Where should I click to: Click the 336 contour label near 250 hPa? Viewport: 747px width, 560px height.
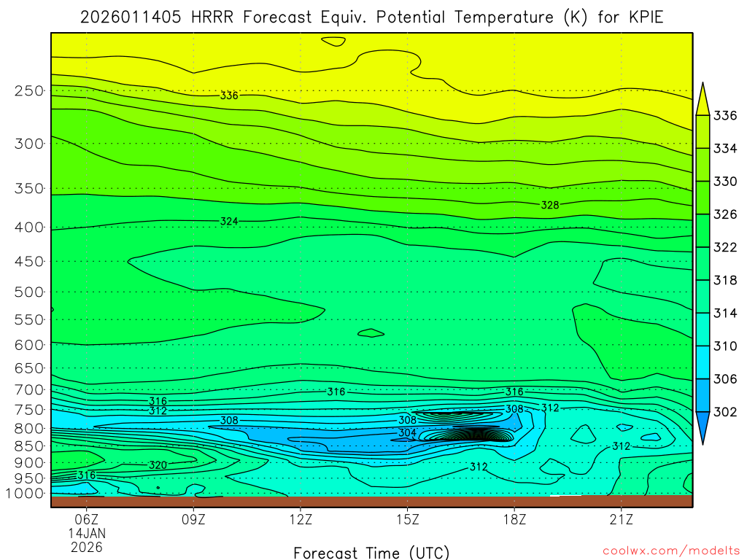[229, 96]
